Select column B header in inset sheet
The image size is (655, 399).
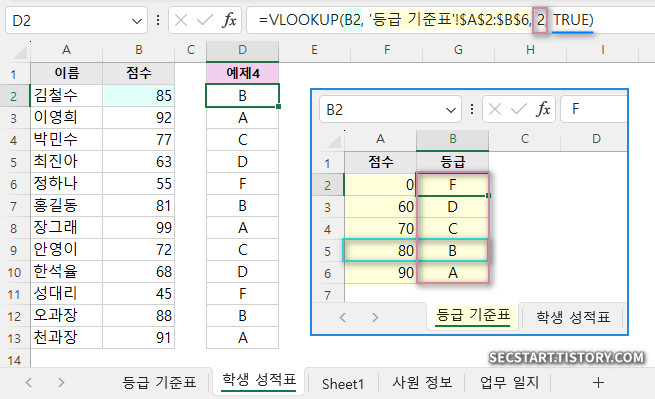click(x=452, y=140)
